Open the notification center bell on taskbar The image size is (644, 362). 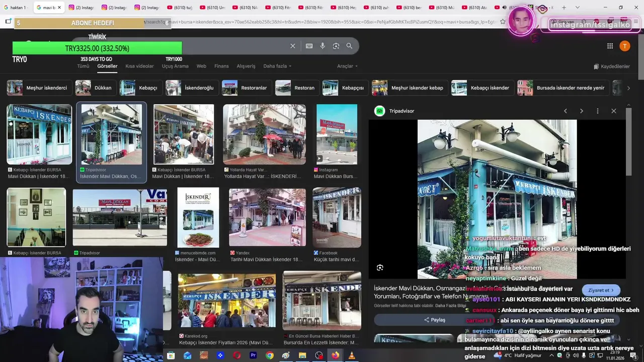634,355
